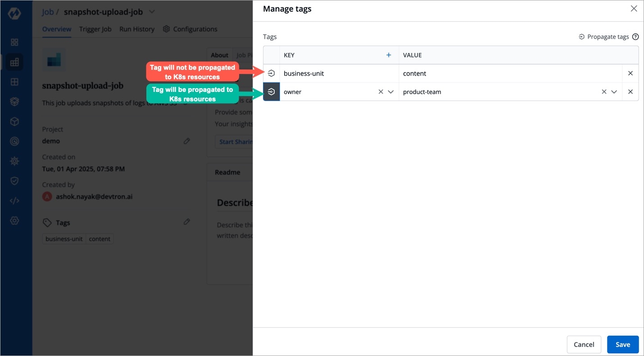The image size is (644, 356).
Task: Delete the owner tag row
Action: (630, 92)
